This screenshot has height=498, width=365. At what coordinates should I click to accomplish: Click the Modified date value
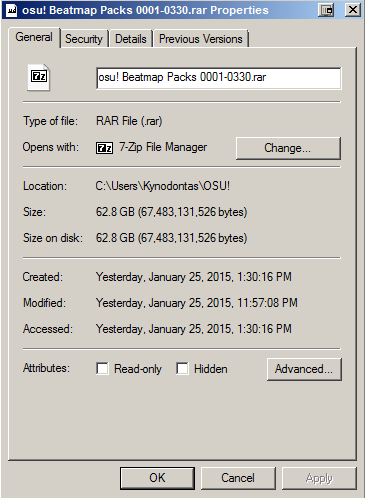click(197, 303)
